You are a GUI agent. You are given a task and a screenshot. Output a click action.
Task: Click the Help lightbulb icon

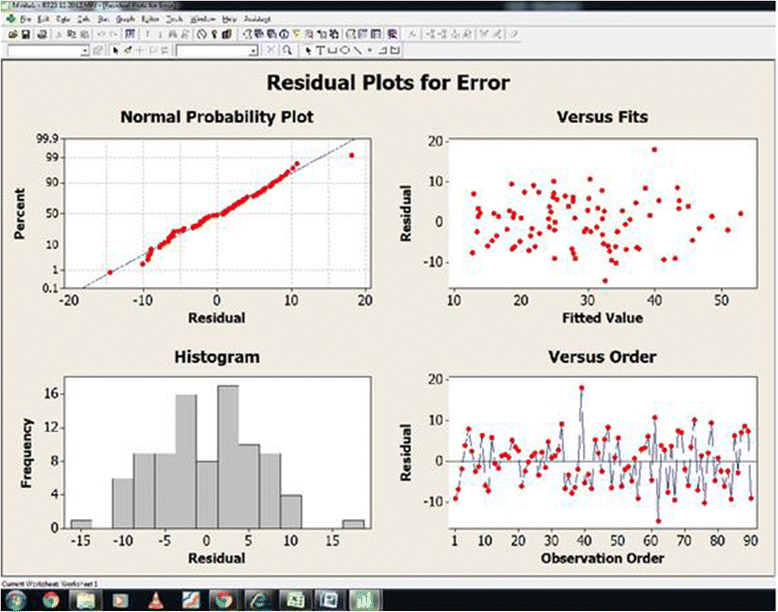pyautogui.click(x=214, y=35)
